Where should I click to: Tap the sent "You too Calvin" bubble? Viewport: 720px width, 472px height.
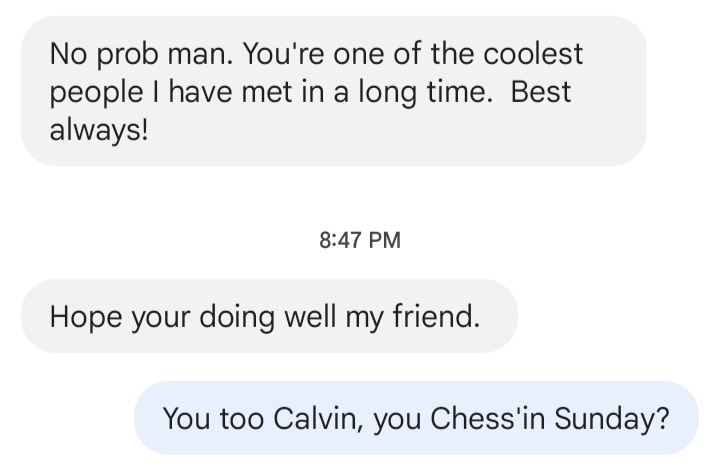pos(416,418)
